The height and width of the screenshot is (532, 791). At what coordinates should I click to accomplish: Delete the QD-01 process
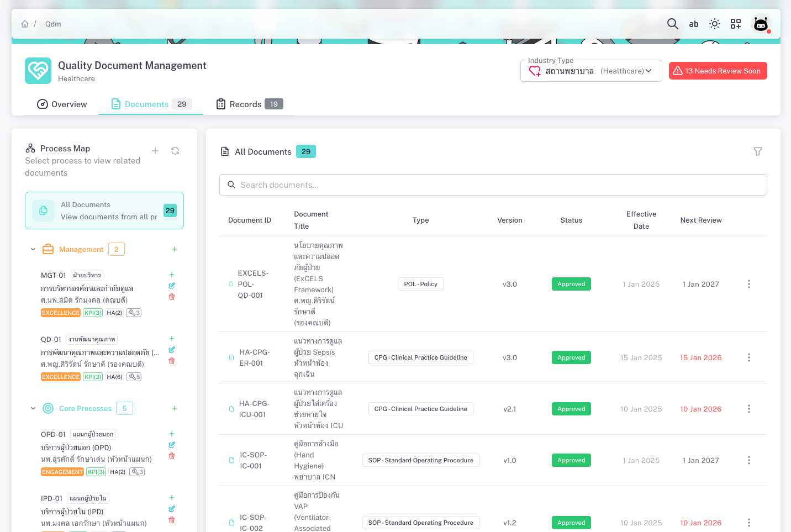click(x=172, y=361)
